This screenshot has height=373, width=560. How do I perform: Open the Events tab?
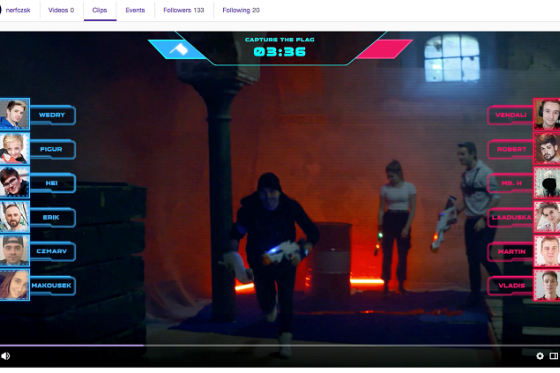tap(135, 10)
